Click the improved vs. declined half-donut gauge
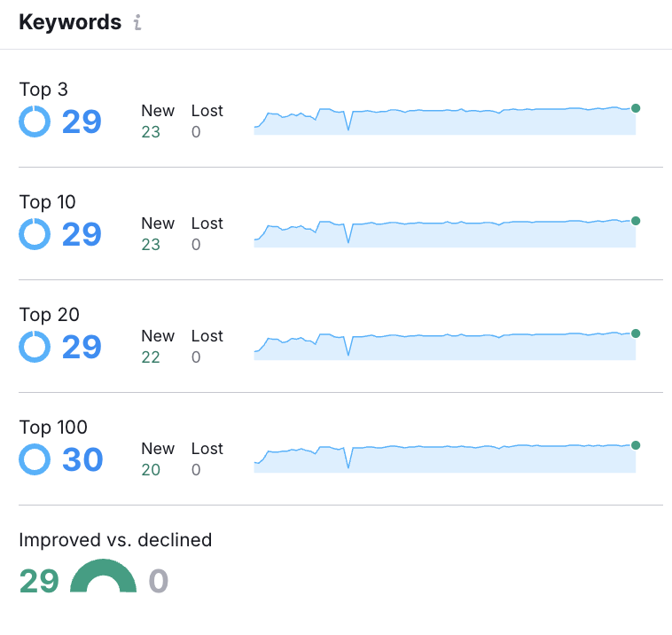Viewport: 672px width, 635px height. (103, 577)
